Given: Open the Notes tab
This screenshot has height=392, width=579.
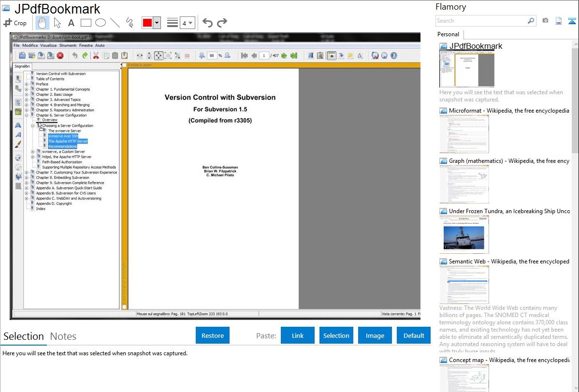Looking at the screenshot, I should (x=63, y=336).
